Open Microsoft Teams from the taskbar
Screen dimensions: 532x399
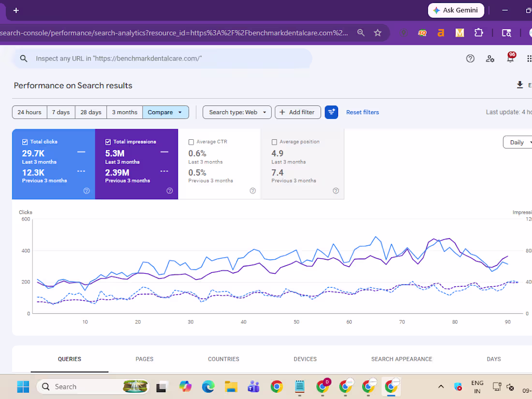click(253, 386)
